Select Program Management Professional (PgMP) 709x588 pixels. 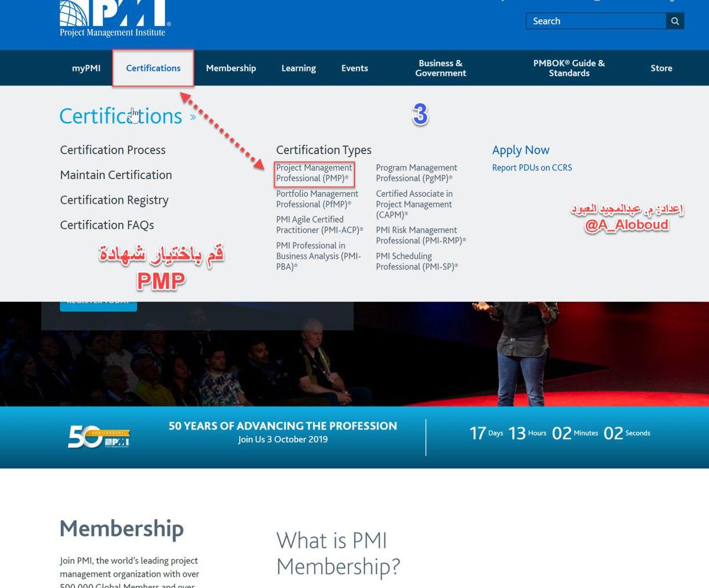point(417,173)
